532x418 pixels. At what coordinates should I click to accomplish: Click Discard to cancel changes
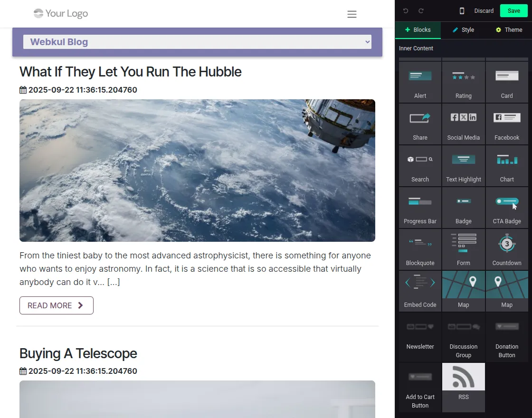coord(484,11)
